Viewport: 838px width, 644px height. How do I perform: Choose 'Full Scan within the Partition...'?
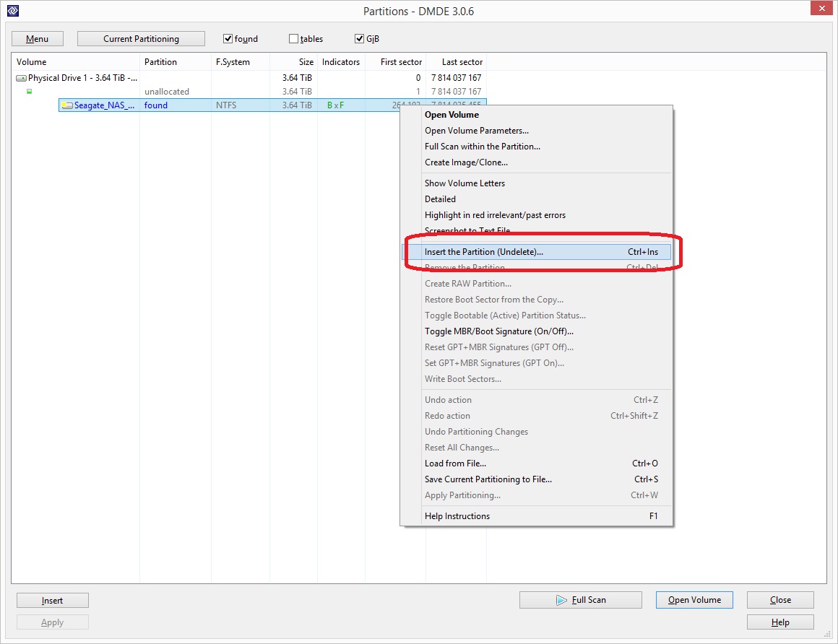point(537,147)
